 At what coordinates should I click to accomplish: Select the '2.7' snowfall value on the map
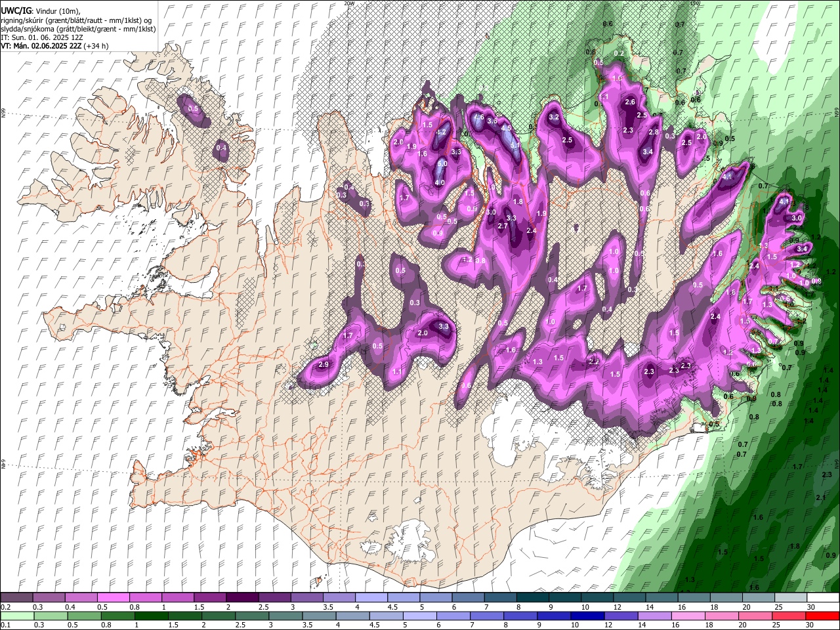point(503,226)
